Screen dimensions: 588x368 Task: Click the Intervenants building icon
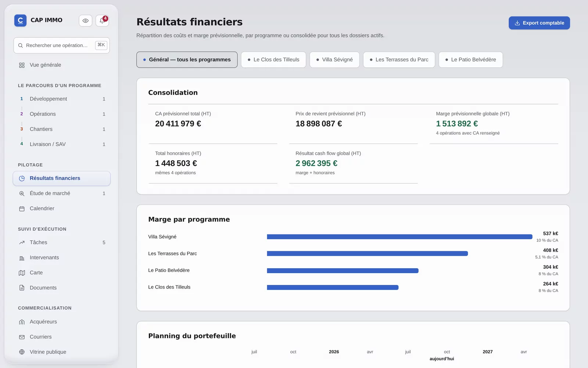(22, 258)
